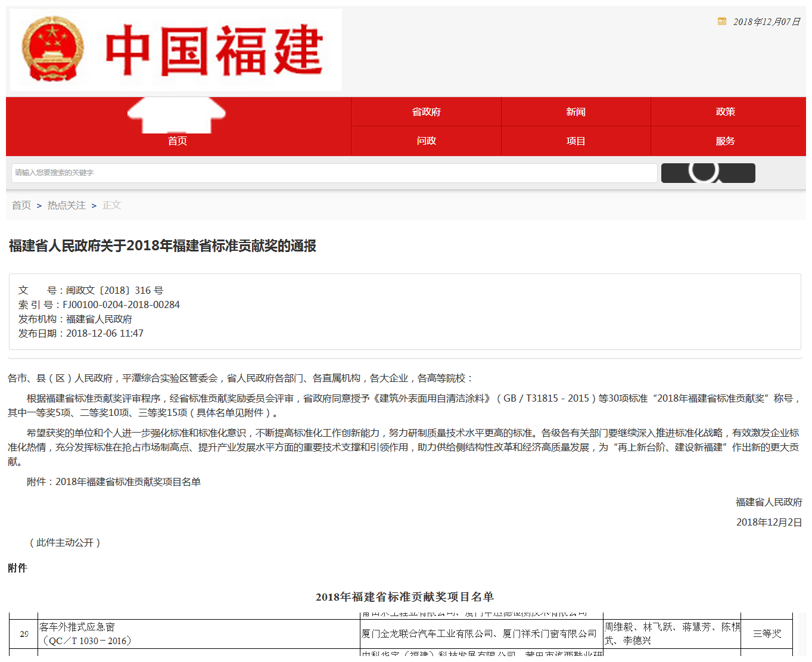This screenshot has height=662, width=812.
Task: Click table cell number 29
Action: click(24, 634)
